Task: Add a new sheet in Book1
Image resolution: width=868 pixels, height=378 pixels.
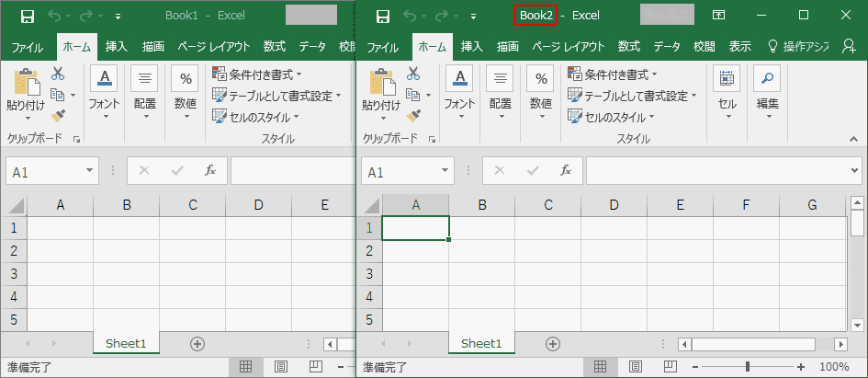Action: pyautogui.click(x=197, y=344)
